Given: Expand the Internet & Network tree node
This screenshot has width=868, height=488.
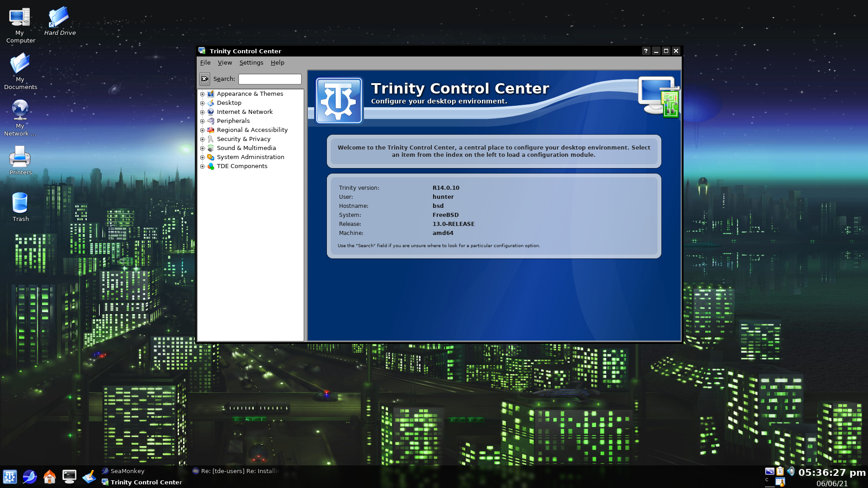Looking at the screenshot, I should click(203, 112).
